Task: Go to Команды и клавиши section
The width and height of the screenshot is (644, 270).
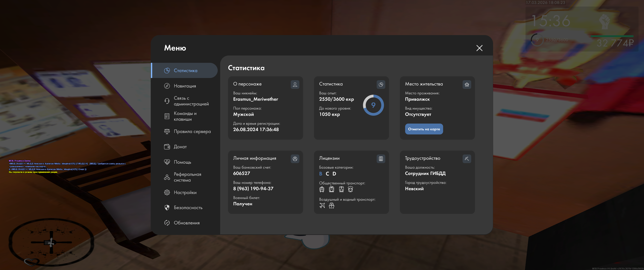Action: click(x=185, y=116)
